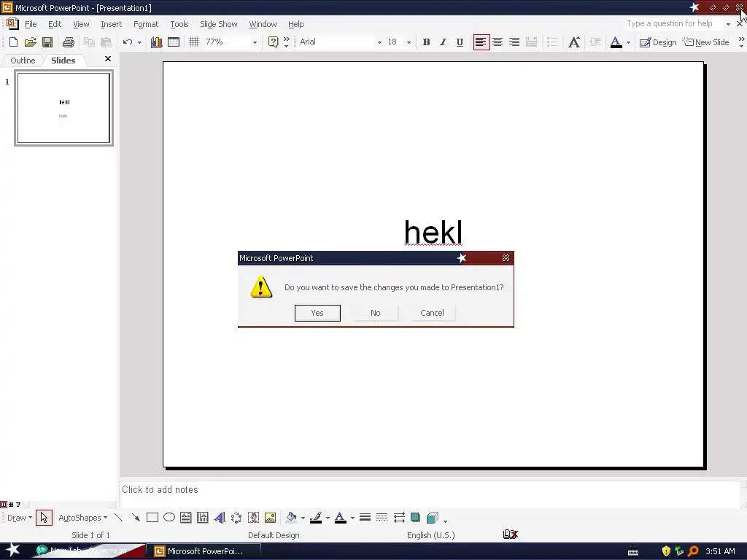747x560 pixels.
Task: Open the Insert menu
Action: pos(111,24)
